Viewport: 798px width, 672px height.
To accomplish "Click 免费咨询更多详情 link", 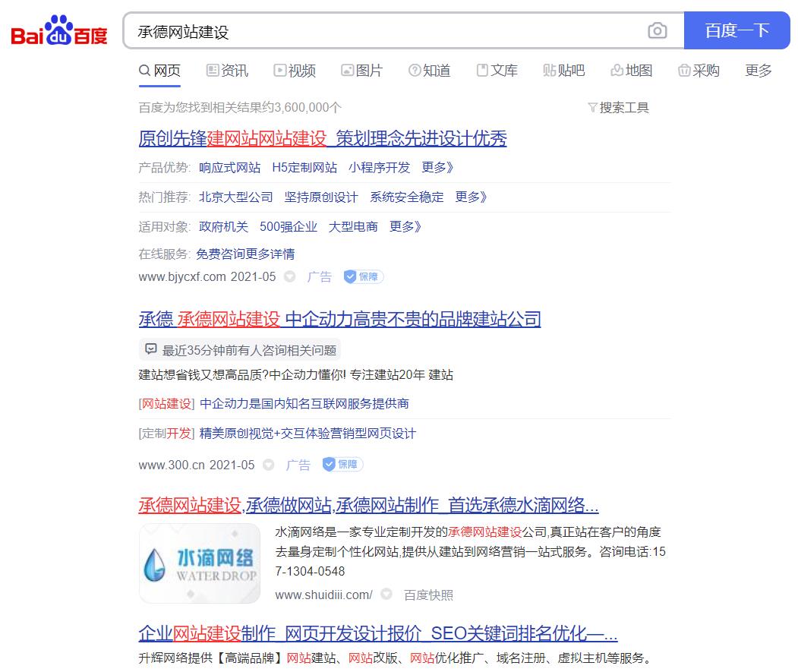I will coord(245,254).
